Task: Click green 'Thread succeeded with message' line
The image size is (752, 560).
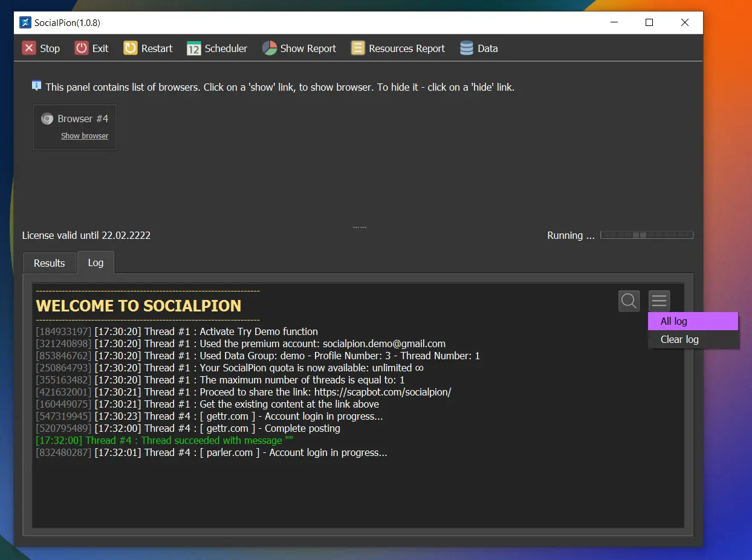Action: click(x=164, y=440)
